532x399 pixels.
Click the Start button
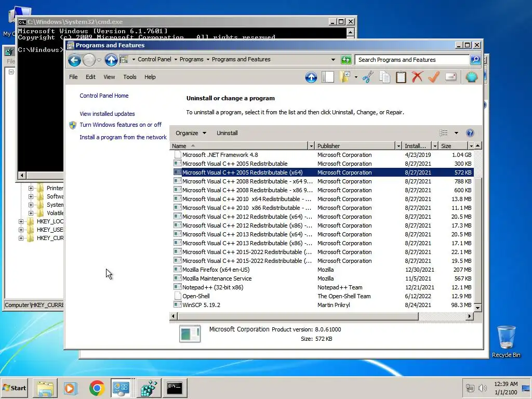click(14, 388)
